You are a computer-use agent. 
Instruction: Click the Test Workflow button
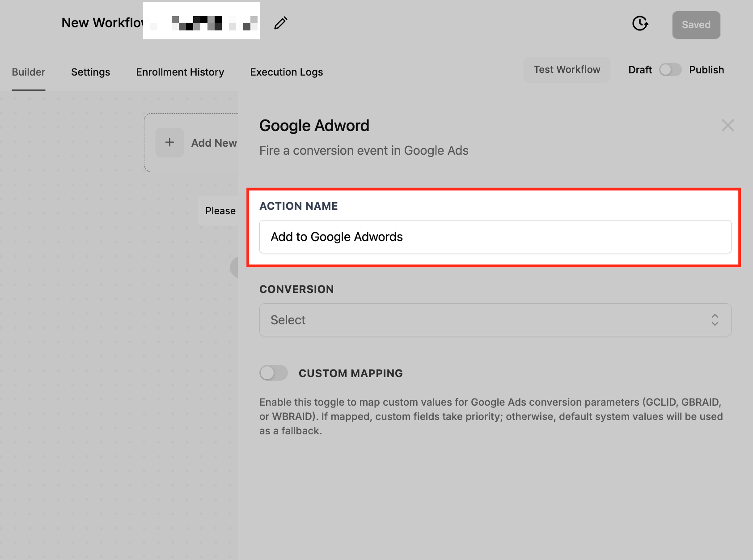(x=567, y=70)
